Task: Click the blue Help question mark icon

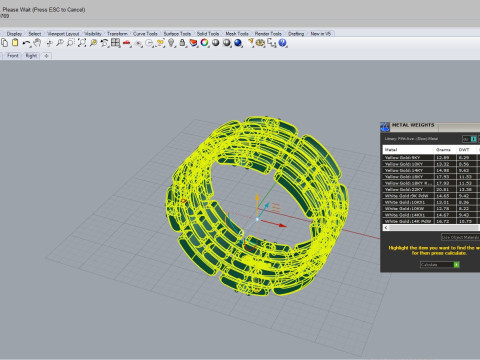Action: (x=283, y=43)
